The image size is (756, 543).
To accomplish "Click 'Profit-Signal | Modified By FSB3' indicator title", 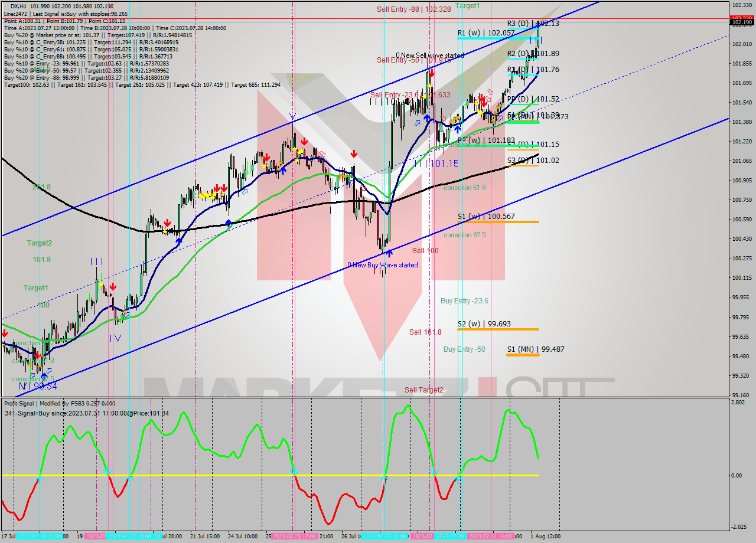I will tap(59, 404).
